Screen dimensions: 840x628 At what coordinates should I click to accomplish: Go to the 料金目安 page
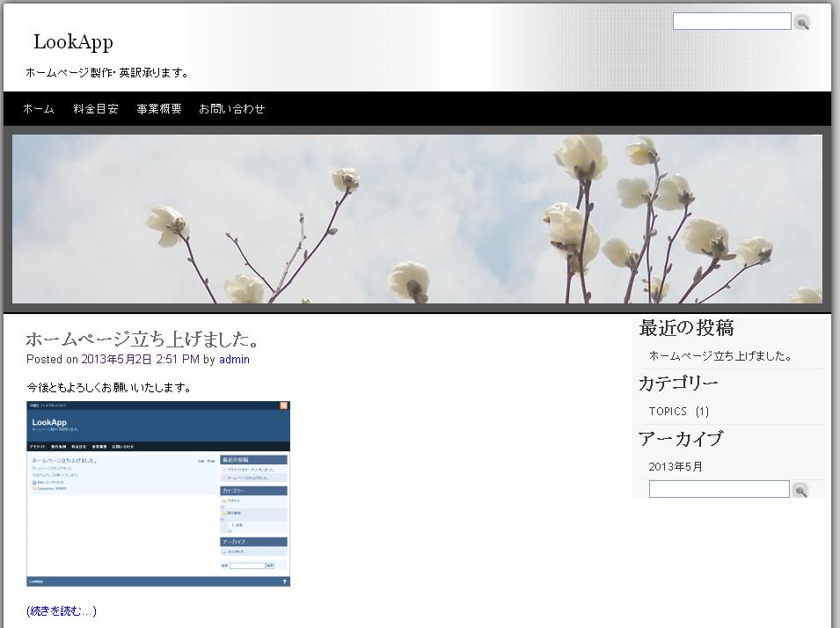coord(96,109)
